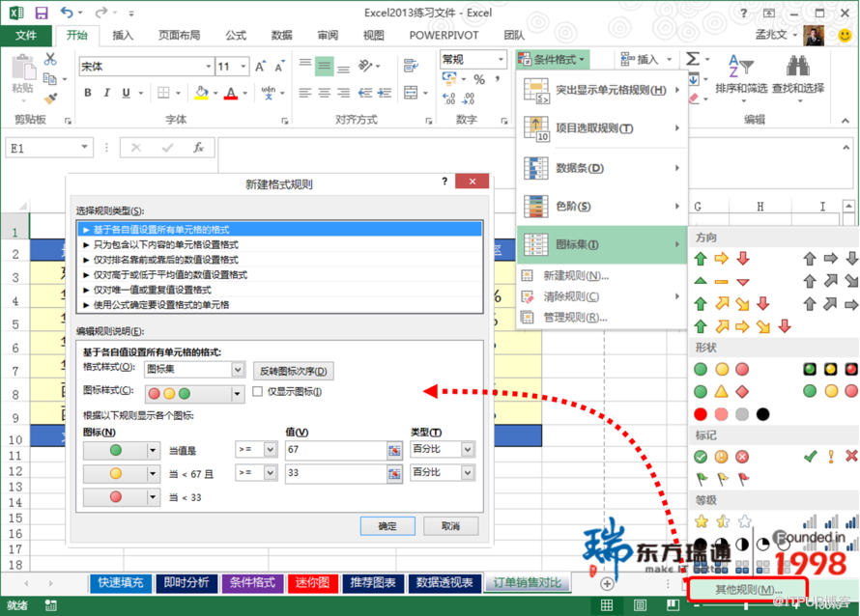Click the 反转图标次序 button
This screenshot has height=616, width=860.
click(294, 371)
